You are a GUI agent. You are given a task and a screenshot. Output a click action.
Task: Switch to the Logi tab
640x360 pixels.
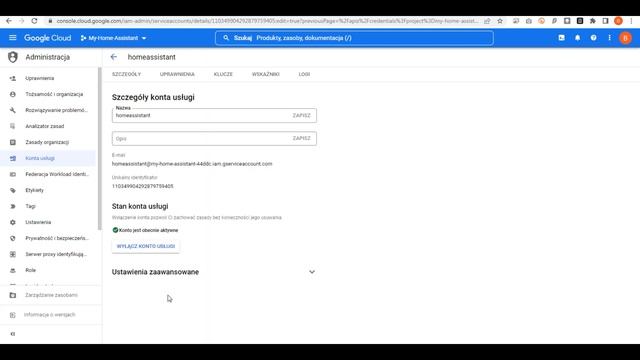(304, 74)
